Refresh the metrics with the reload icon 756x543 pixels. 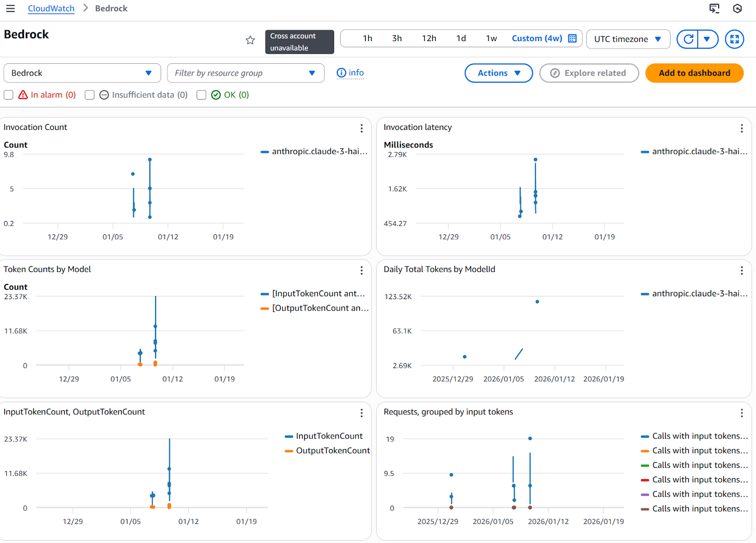(x=689, y=39)
